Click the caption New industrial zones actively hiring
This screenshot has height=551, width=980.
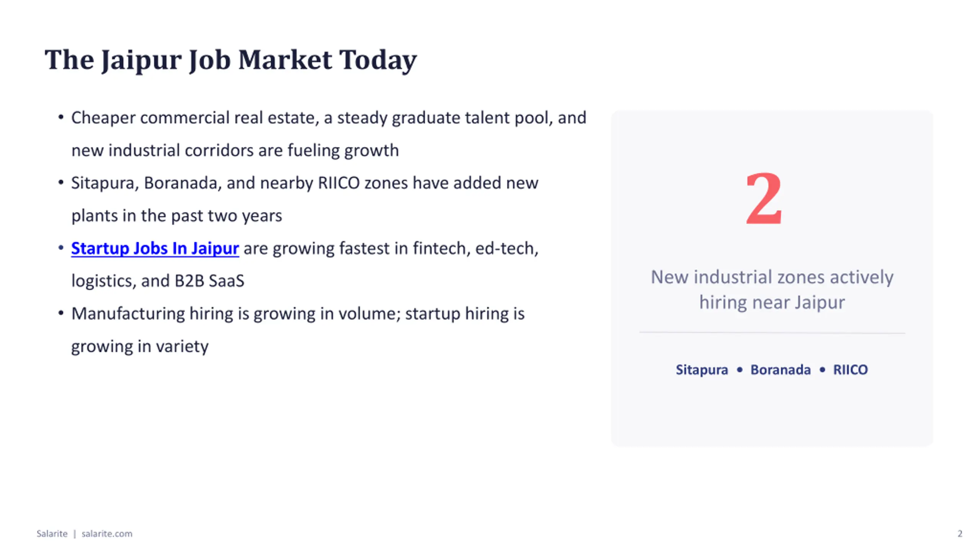click(x=772, y=290)
